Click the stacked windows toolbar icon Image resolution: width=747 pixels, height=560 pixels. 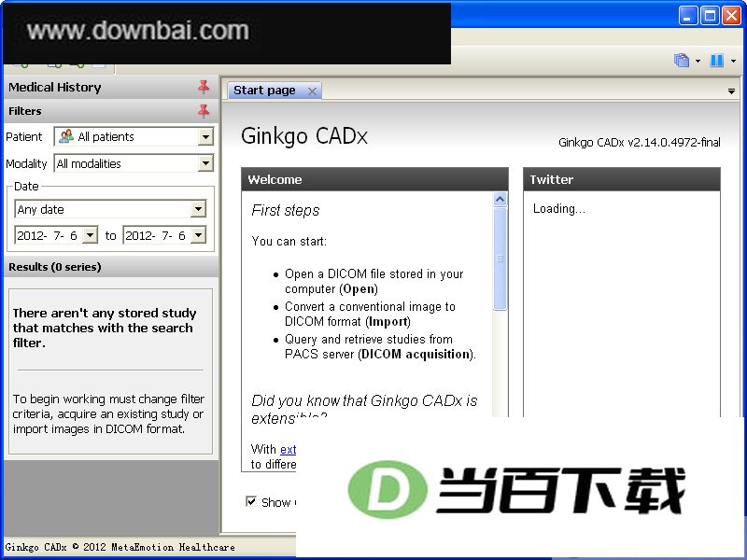coord(682,61)
